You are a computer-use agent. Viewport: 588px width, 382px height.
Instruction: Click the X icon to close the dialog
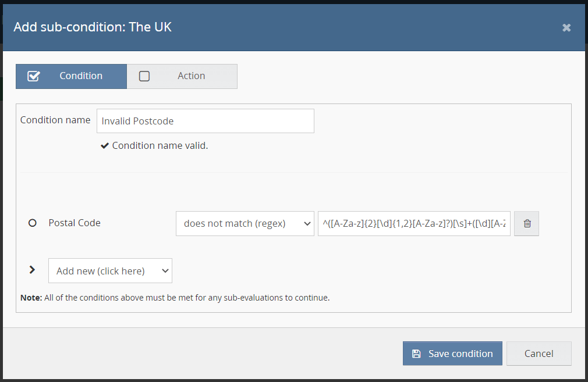pos(566,27)
